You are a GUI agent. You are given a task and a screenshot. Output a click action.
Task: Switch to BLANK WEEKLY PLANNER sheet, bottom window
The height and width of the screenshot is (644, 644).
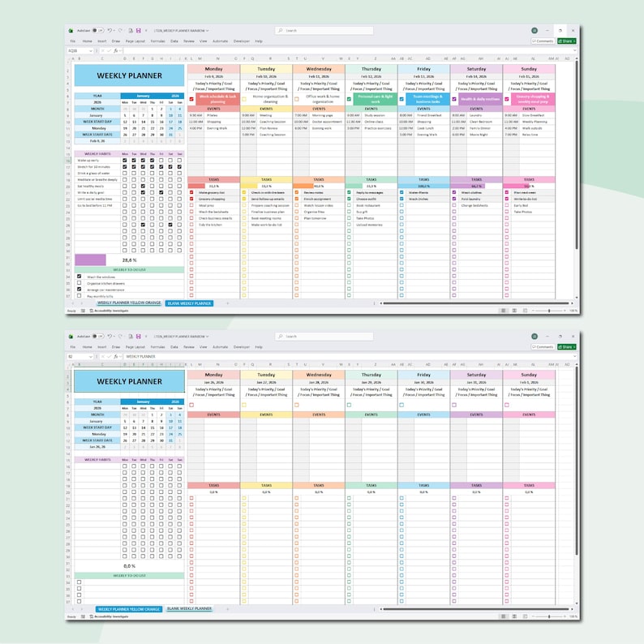tap(189, 608)
